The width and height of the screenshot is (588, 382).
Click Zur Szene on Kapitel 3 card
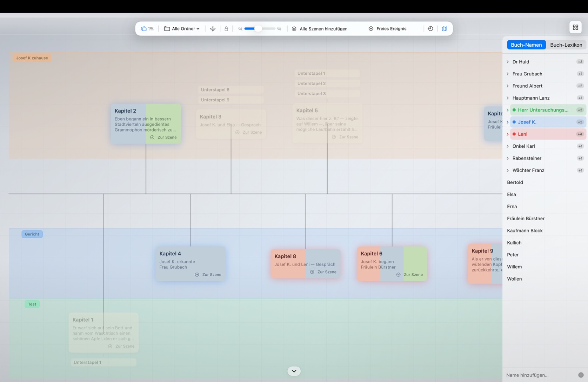(248, 132)
